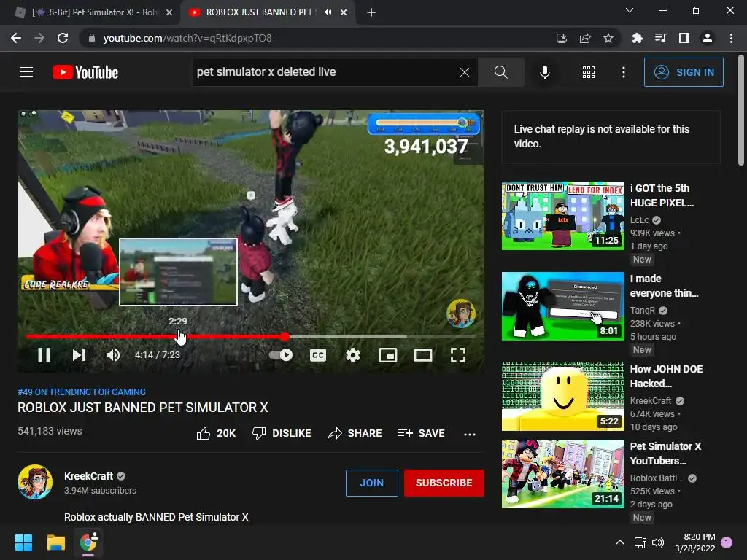
Task: View site info lock icon
Action: (x=91, y=38)
